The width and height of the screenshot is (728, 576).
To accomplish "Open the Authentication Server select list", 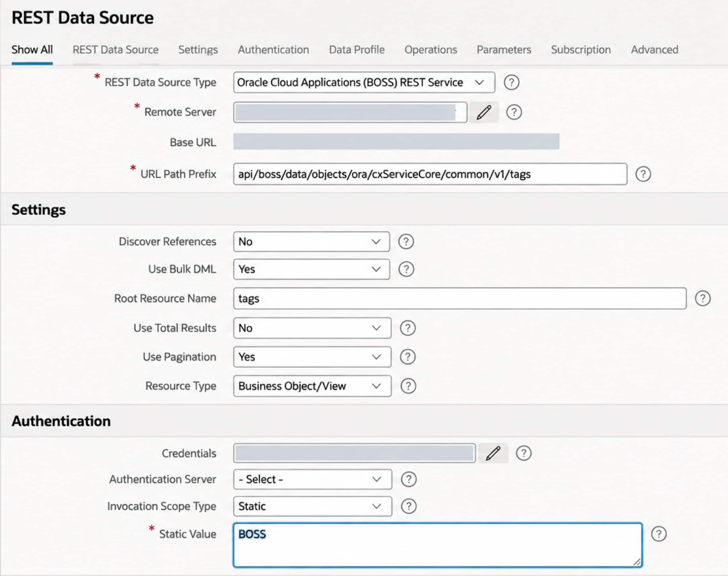I will tap(313, 479).
